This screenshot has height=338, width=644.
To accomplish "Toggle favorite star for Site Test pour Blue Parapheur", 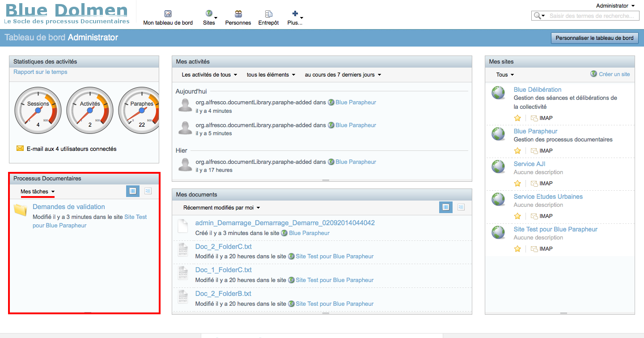I will (517, 249).
